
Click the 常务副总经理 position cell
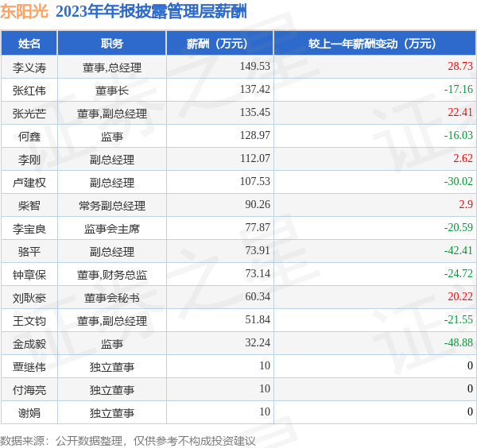(x=112, y=206)
